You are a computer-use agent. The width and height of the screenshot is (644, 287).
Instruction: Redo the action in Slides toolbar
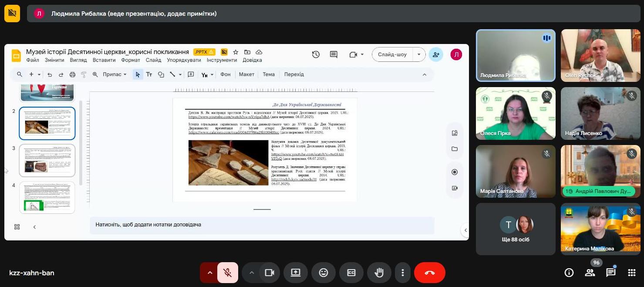61,74
